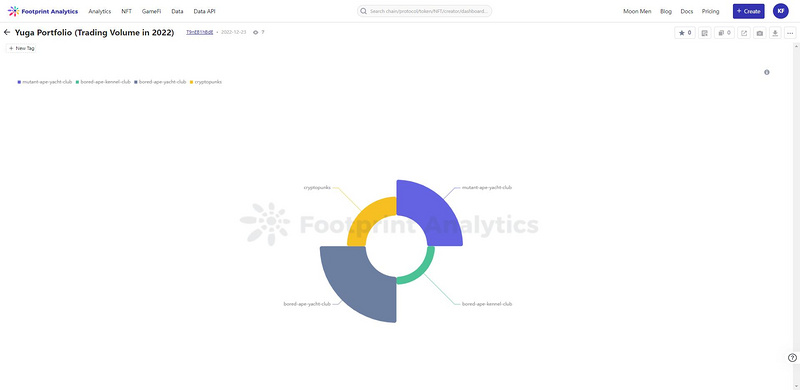The width and height of the screenshot is (800, 390).
Task: Click the cryptopunks chart label
Action: [x=317, y=187]
